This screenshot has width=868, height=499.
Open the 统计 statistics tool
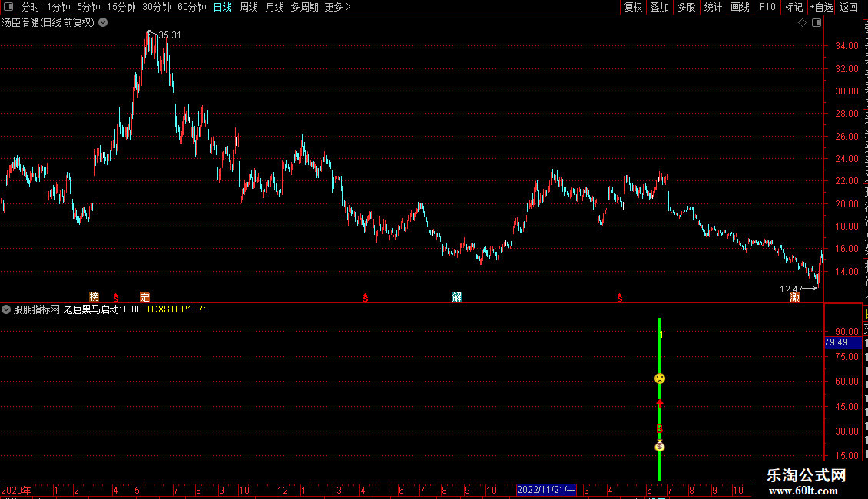(x=712, y=7)
